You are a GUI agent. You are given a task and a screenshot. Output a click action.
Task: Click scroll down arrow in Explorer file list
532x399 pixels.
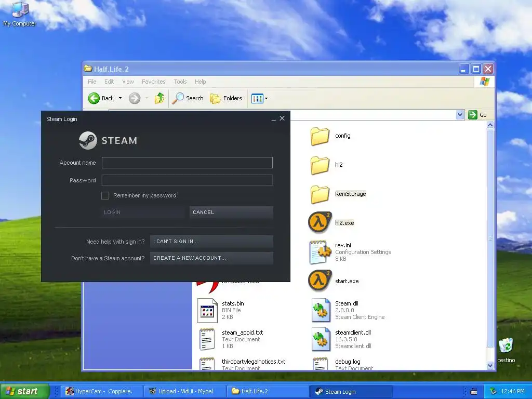[x=490, y=365]
